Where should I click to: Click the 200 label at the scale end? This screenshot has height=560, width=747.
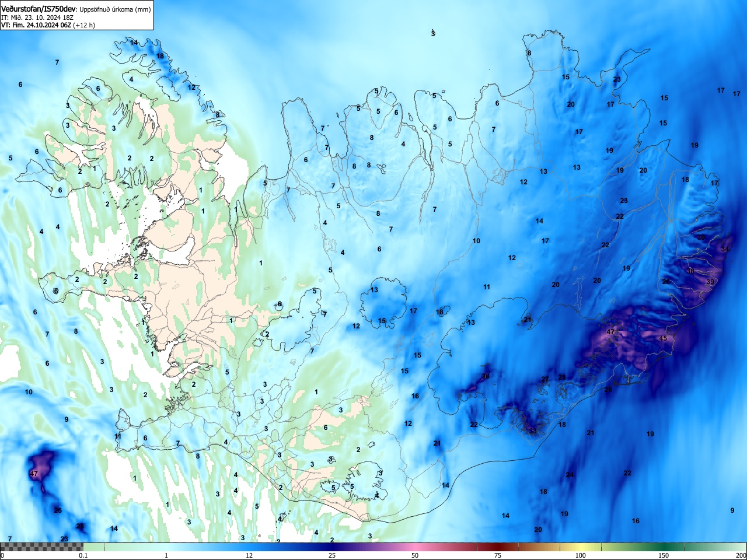741,555
